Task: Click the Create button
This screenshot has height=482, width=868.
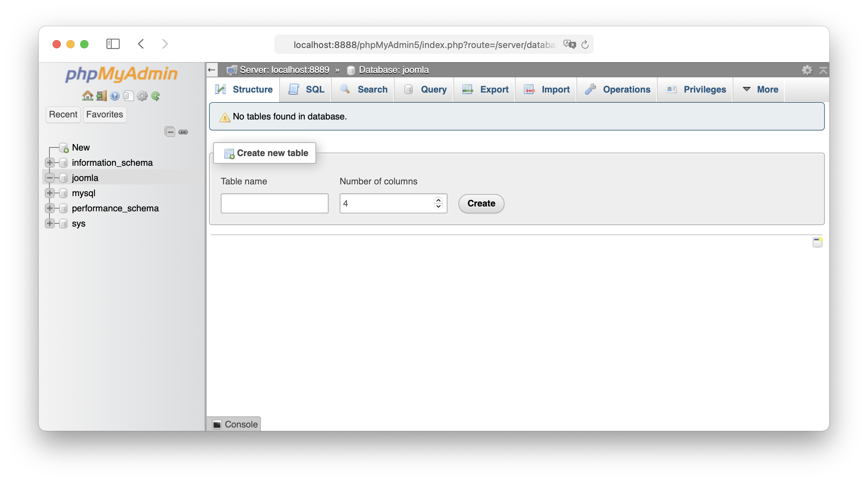Action: pyautogui.click(x=481, y=203)
